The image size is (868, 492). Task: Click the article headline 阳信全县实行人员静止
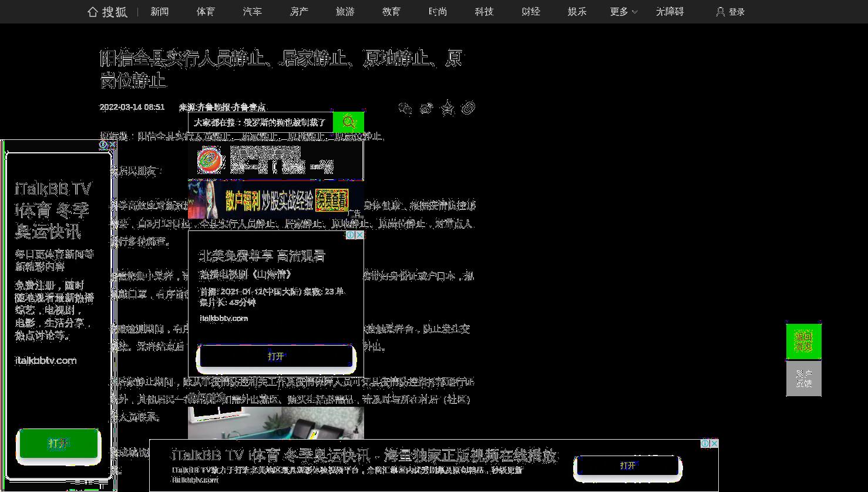coord(281,69)
